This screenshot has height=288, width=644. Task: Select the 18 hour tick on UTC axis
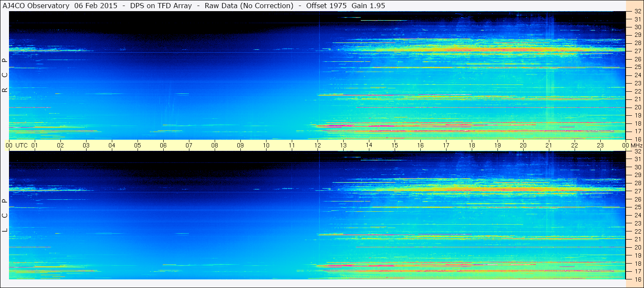pos(472,145)
